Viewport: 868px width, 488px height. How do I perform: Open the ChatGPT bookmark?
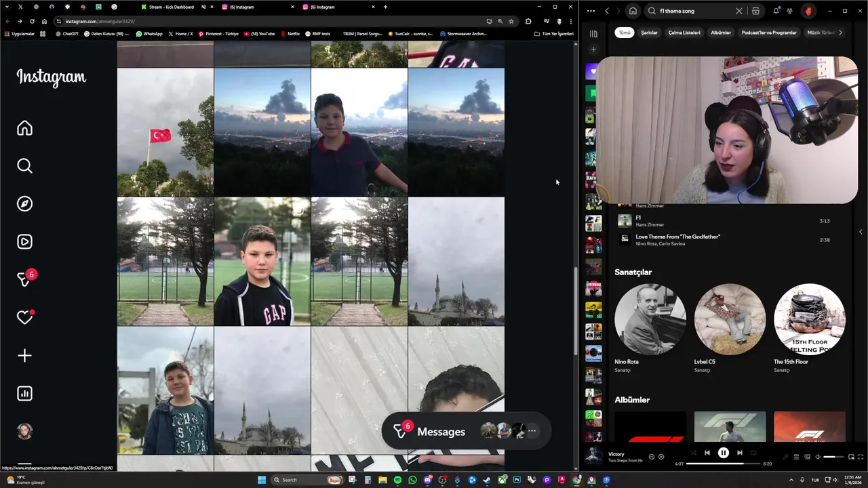point(66,33)
